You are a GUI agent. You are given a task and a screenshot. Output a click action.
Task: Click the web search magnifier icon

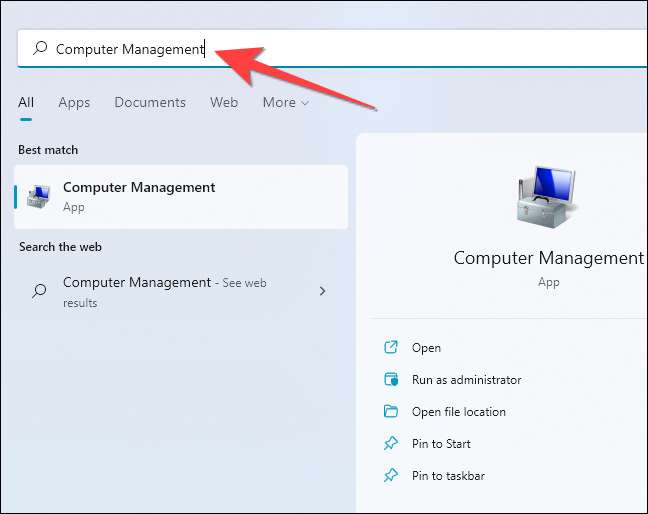(x=39, y=290)
